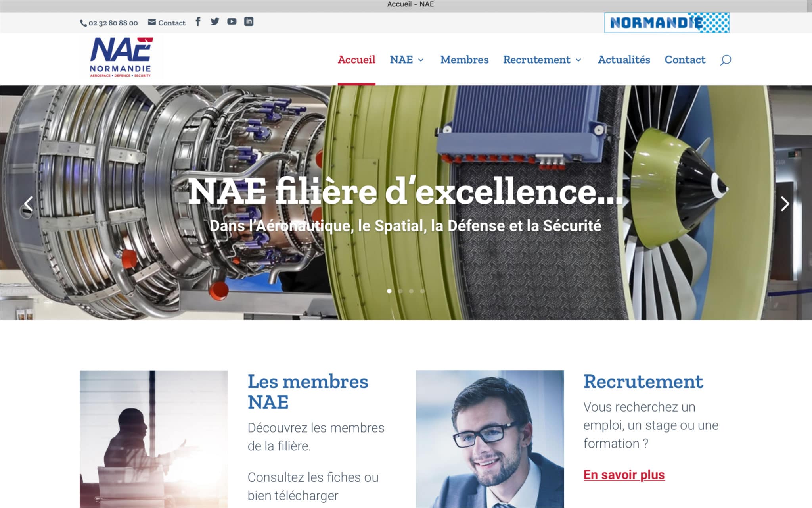Click the envelope Contact link in top bar

coord(167,23)
